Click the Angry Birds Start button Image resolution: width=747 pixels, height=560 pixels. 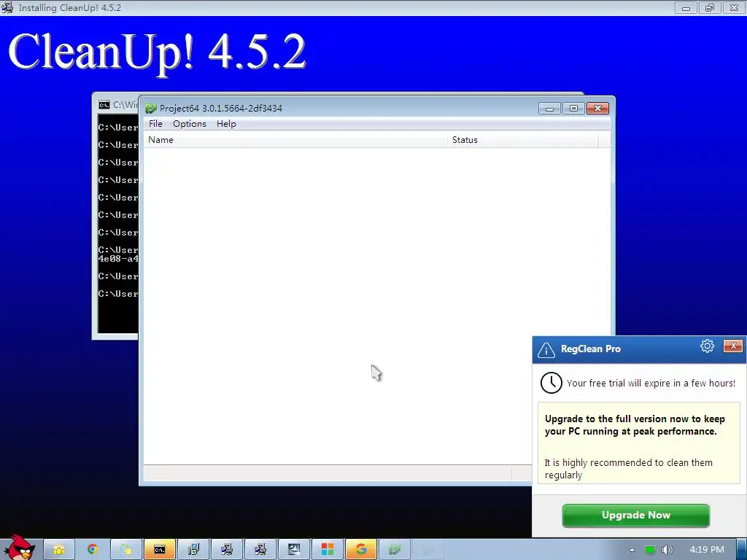[x=19, y=548]
